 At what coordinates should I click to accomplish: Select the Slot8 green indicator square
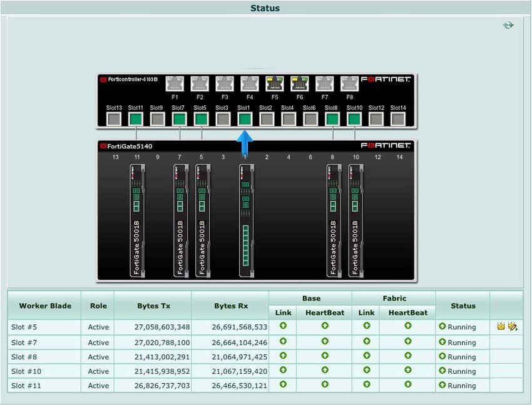click(x=332, y=119)
